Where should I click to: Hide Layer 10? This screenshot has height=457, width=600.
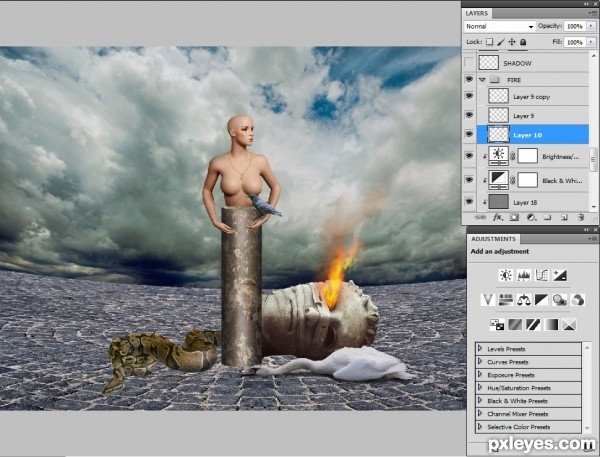pyautogui.click(x=469, y=134)
